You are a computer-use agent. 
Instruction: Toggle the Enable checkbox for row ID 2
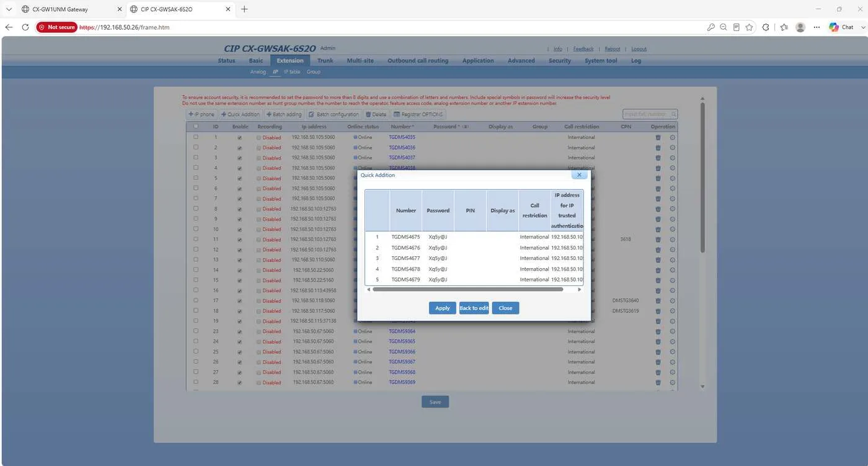click(239, 148)
